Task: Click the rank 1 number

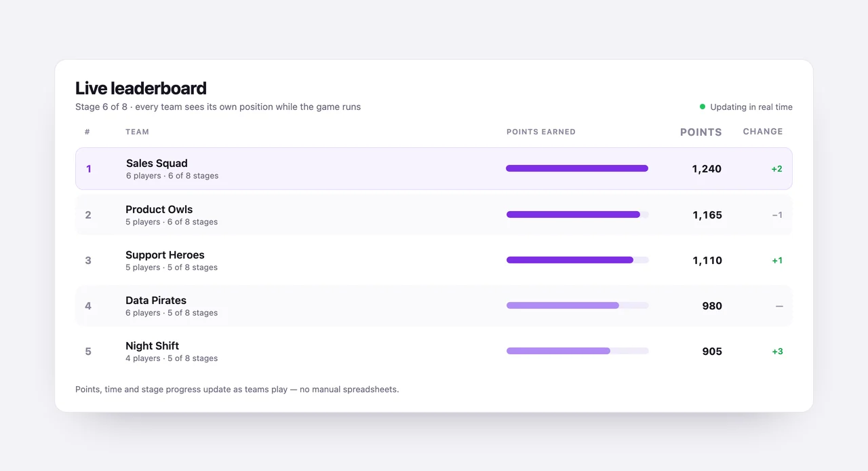Action: 89,169
